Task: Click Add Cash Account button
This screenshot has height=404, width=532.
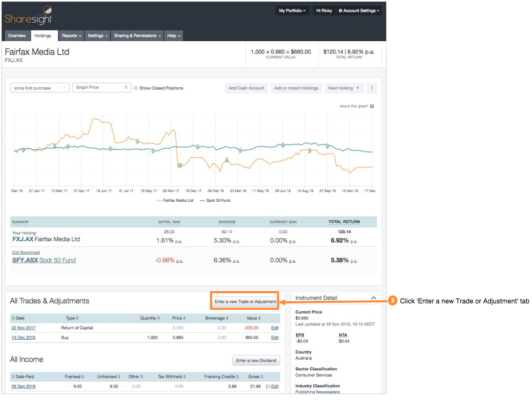Action: 246,88
